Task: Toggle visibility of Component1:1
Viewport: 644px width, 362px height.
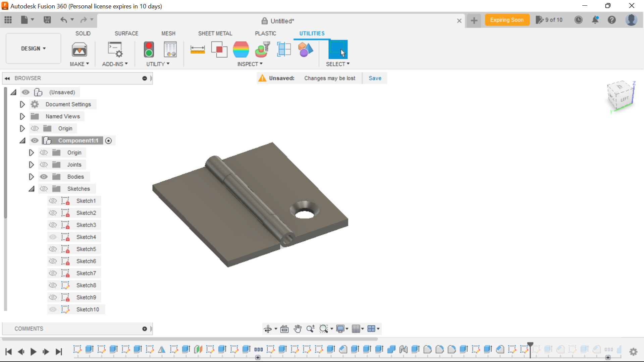Action: (35, 140)
